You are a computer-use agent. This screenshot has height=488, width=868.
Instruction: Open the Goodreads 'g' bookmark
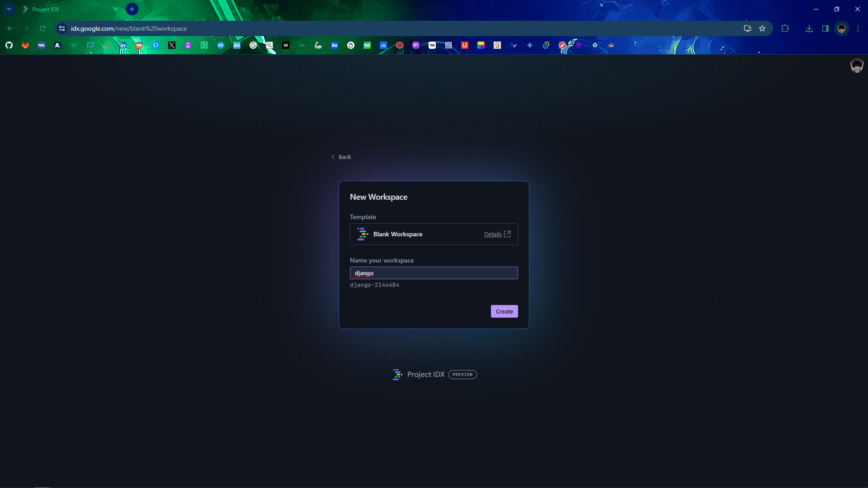pyautogui.click(x=497, y=45)
